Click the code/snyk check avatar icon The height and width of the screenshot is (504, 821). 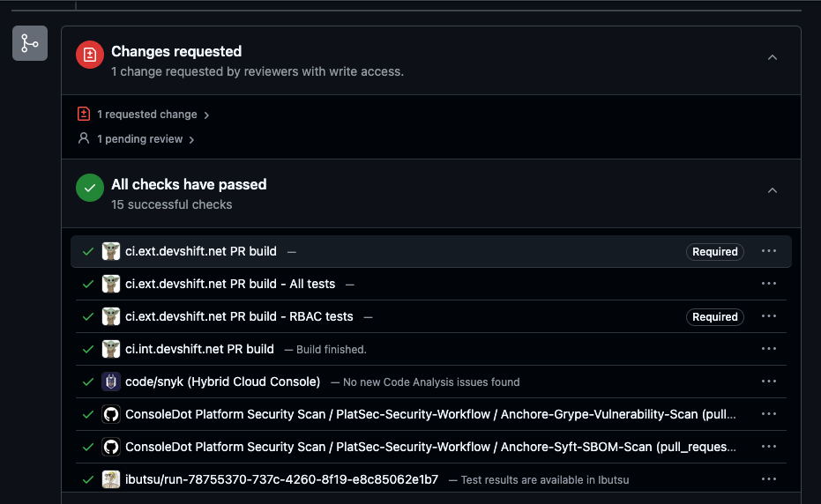click(x=111, y=382)
